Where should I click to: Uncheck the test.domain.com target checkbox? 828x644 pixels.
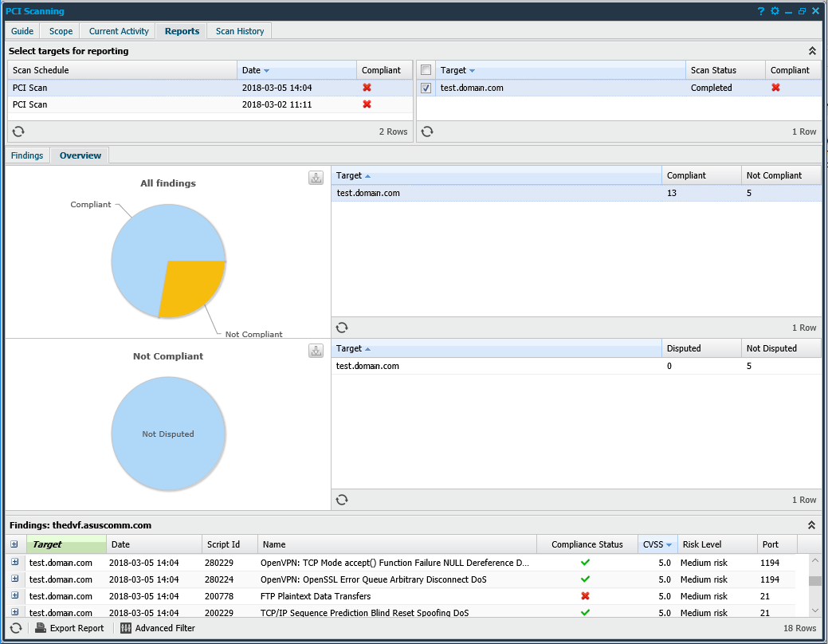click(x=426, y=88)
